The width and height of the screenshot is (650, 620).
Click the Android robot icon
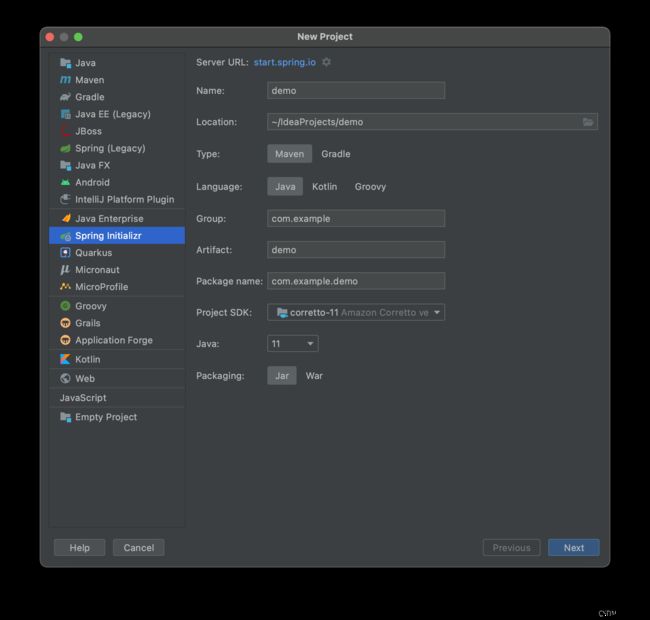[x=65, y=182]
